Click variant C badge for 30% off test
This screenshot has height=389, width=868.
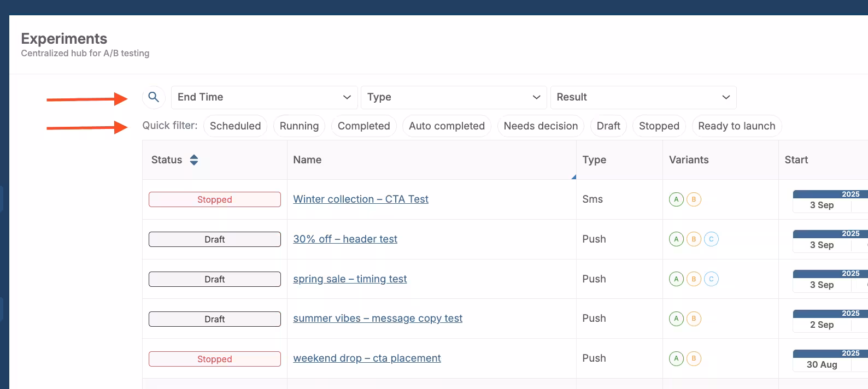pyautogui.click(x=711, y=239)
